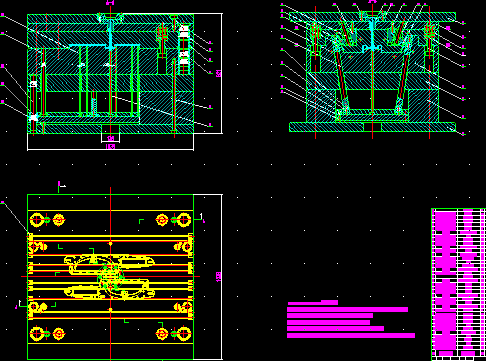Click the magenta technical notes text block

tap(351, 322)
